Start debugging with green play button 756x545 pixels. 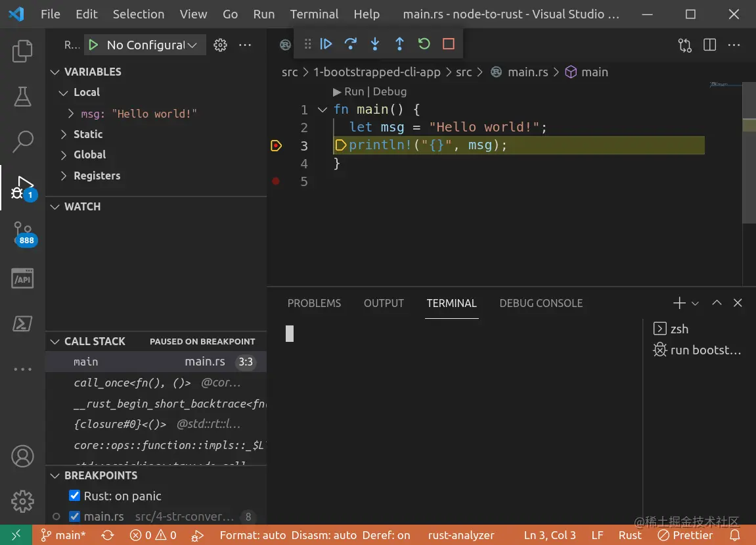point(93,45)
